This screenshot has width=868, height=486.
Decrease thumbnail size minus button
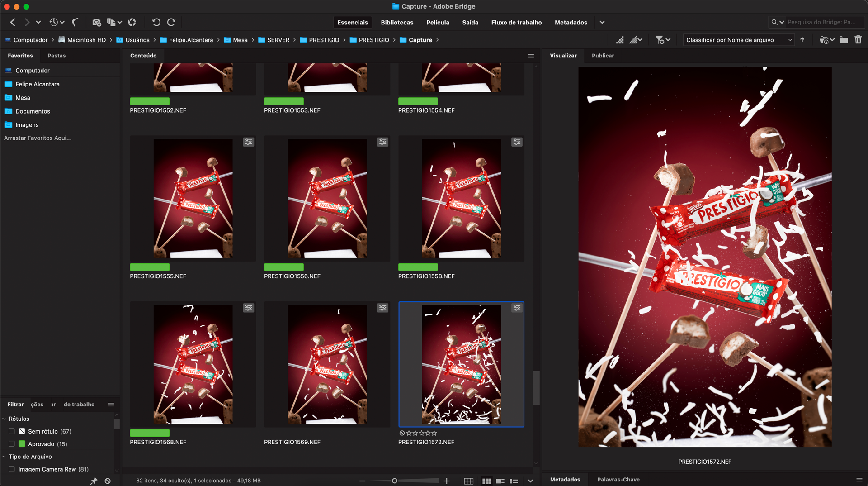click(362, 481)
